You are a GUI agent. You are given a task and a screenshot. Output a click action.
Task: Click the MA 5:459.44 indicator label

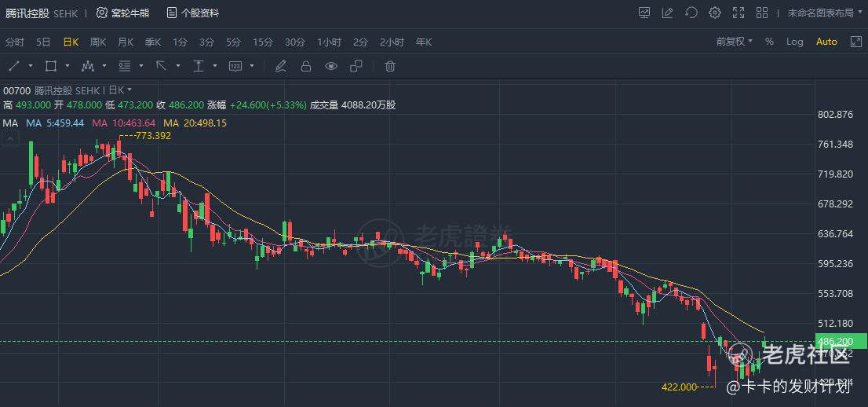pos(55,123)
